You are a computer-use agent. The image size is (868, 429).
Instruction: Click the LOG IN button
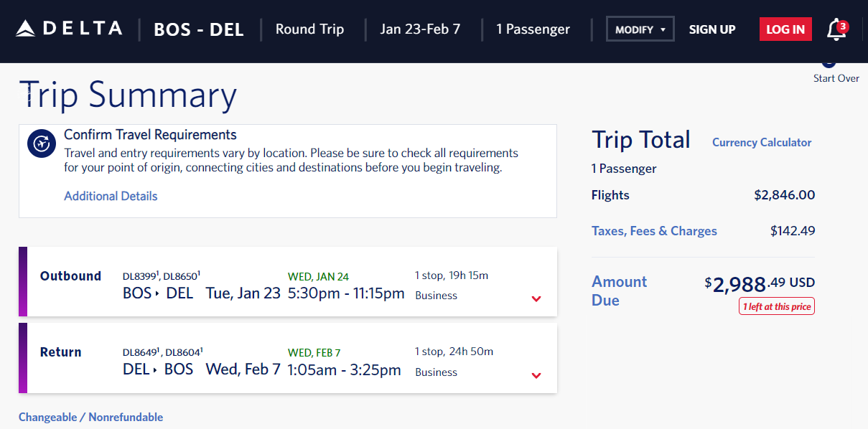coord(785,29)
